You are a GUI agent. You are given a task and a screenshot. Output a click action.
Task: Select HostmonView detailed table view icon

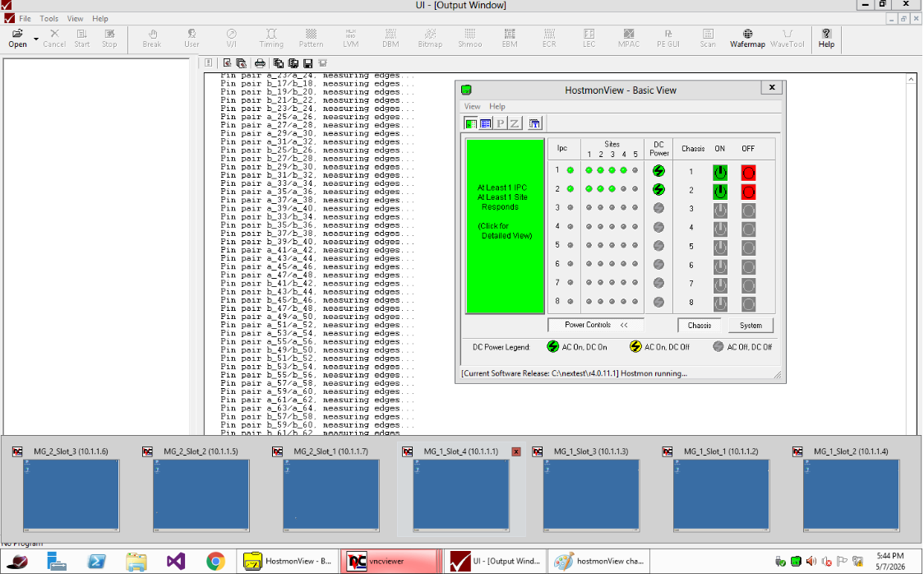(x=486, y=123)
